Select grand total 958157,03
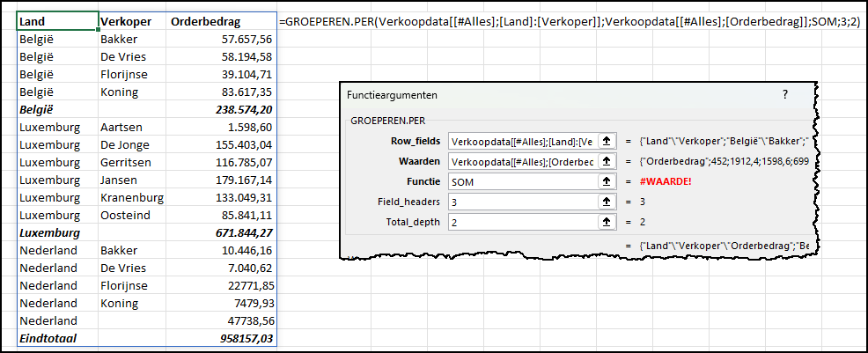This screenshot has height=353, width=868. [x=222, y=338]
